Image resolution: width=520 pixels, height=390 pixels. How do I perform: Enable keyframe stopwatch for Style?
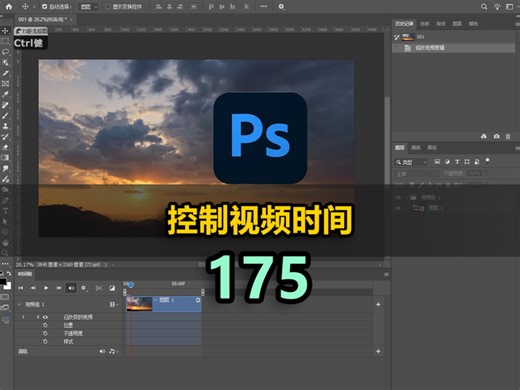pyautogui.click(x=45, y=341)
